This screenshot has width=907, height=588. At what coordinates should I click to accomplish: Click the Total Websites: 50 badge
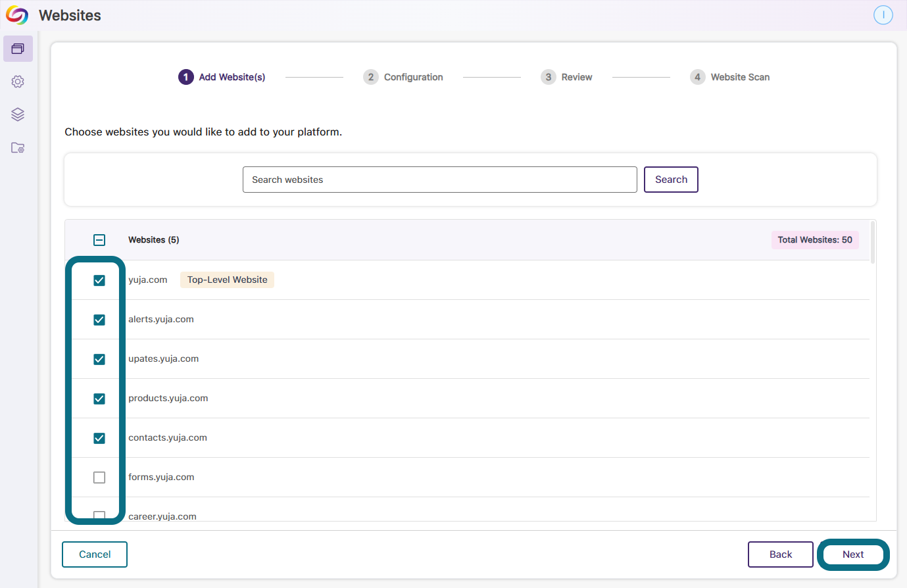pos(815,240)
